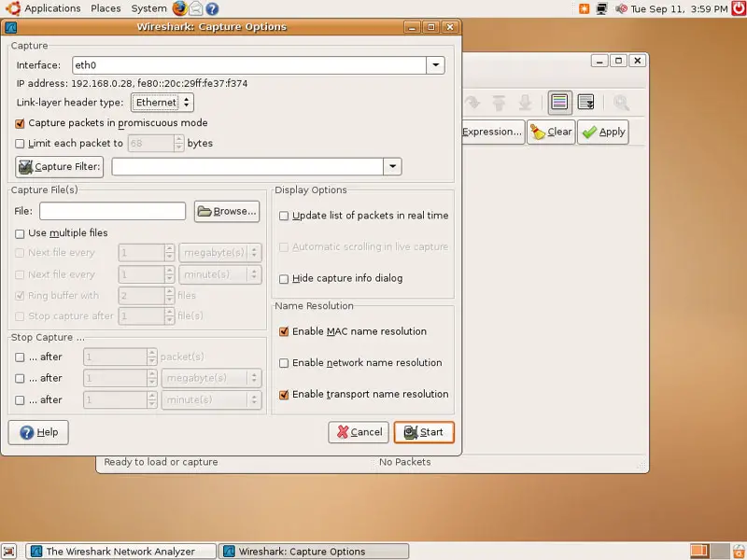
Task: Open the help icon in top panel
Action: (212, 8)
